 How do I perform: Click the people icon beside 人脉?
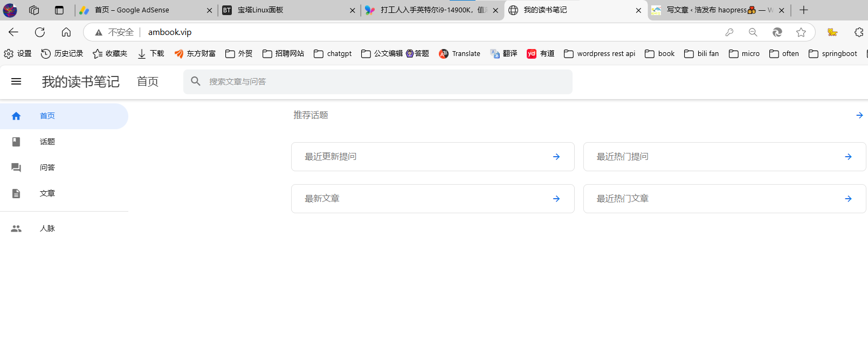click(16, 228)
